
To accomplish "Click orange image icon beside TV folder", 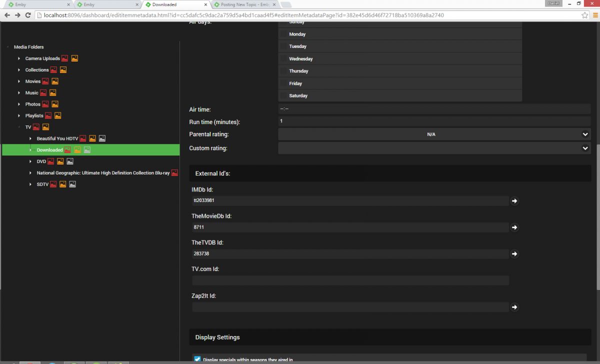I will tap(46, 127).
